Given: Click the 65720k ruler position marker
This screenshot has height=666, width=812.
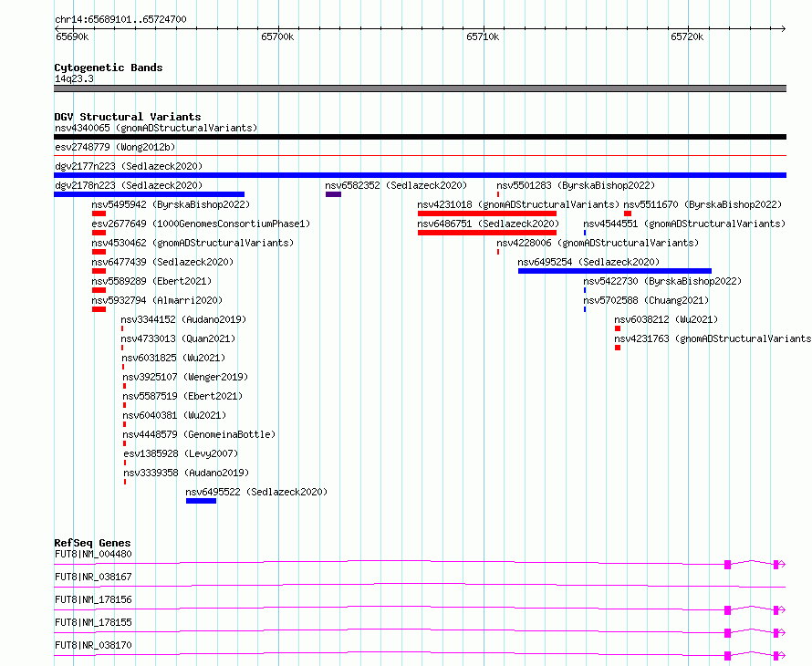Looking at the screenshot, I should [687, 36].
